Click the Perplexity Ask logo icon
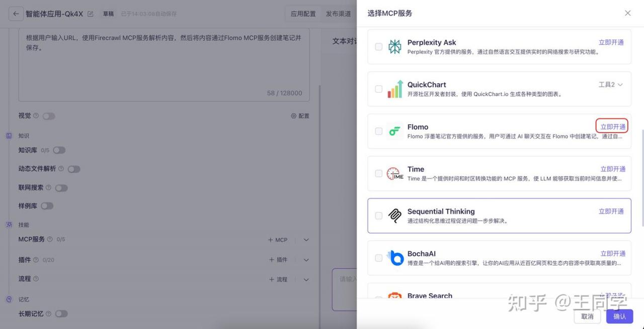This screenshot has height=329, width=644. click(x=395, y=47)
